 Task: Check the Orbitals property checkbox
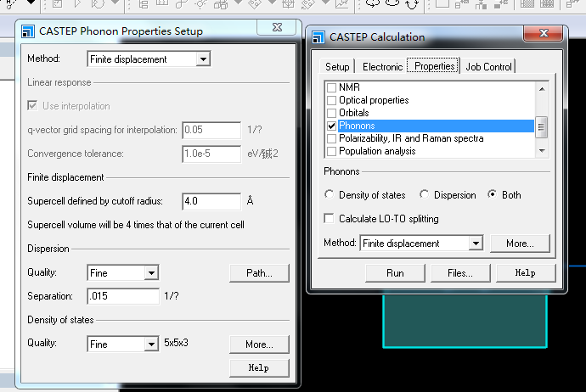pyautogui.click(x=331, y=113)
